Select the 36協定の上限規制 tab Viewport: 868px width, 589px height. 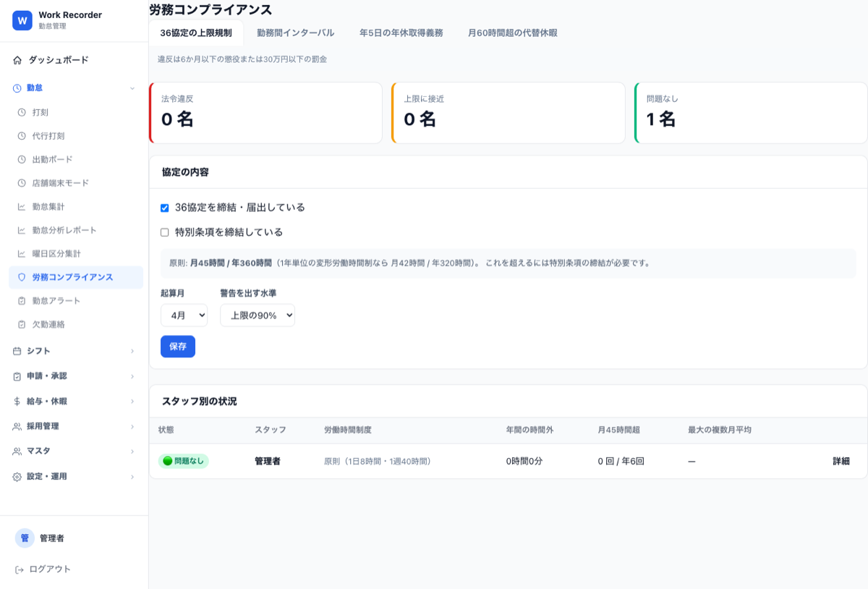[x=196, y=33]
